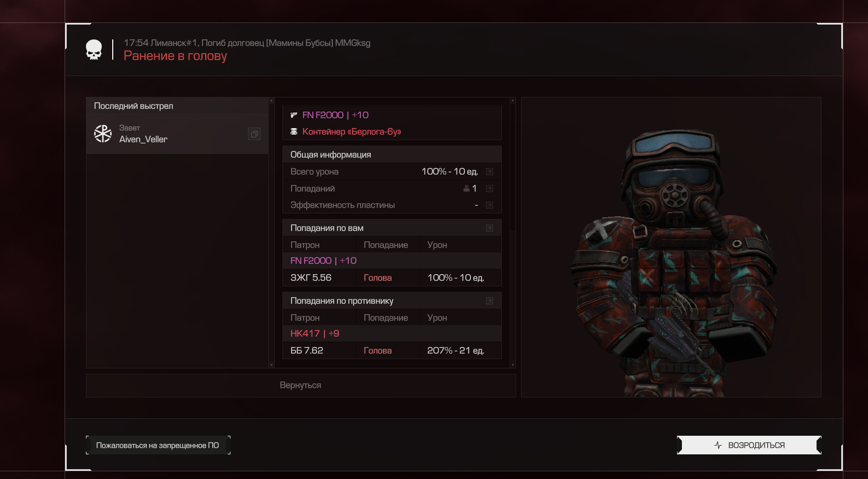
Task: Open help icon for Попаданий row
Action: pyautogui.click(x=490, y=189)
